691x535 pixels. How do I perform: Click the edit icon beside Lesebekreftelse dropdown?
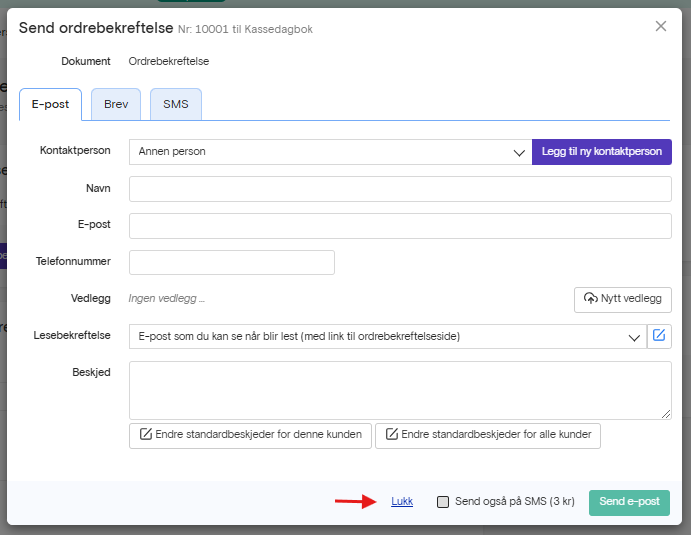659,336
